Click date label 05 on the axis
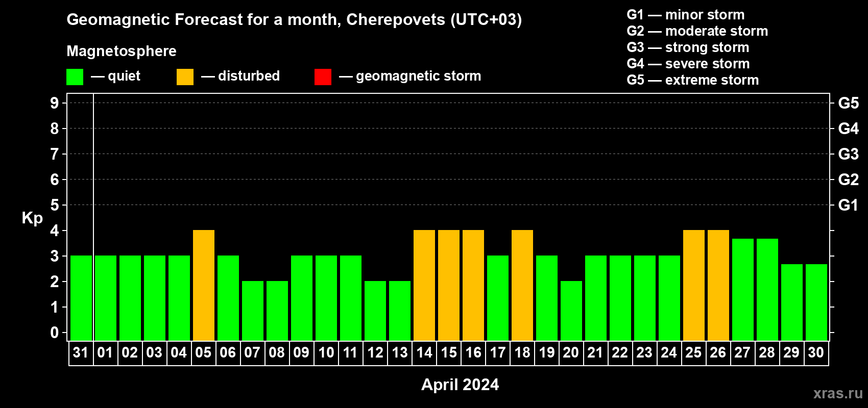 click(x=203, y=353)
